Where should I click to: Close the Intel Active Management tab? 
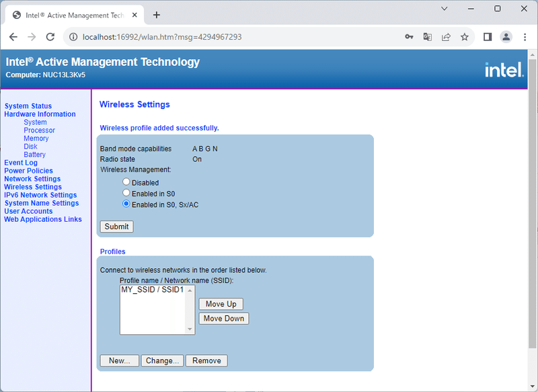click(x=134, y=15)
